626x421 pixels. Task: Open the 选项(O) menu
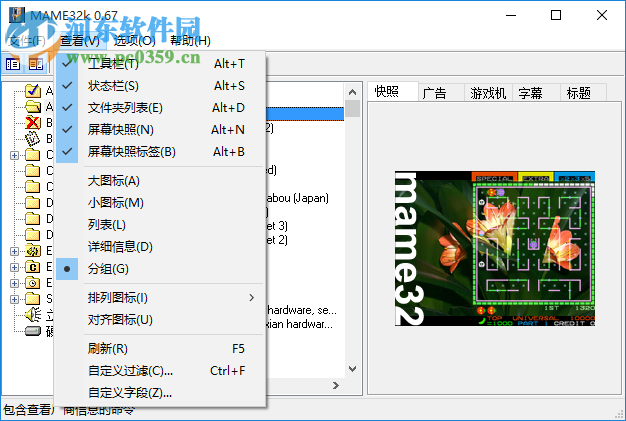pyautogui.click(x=135, y=41)
